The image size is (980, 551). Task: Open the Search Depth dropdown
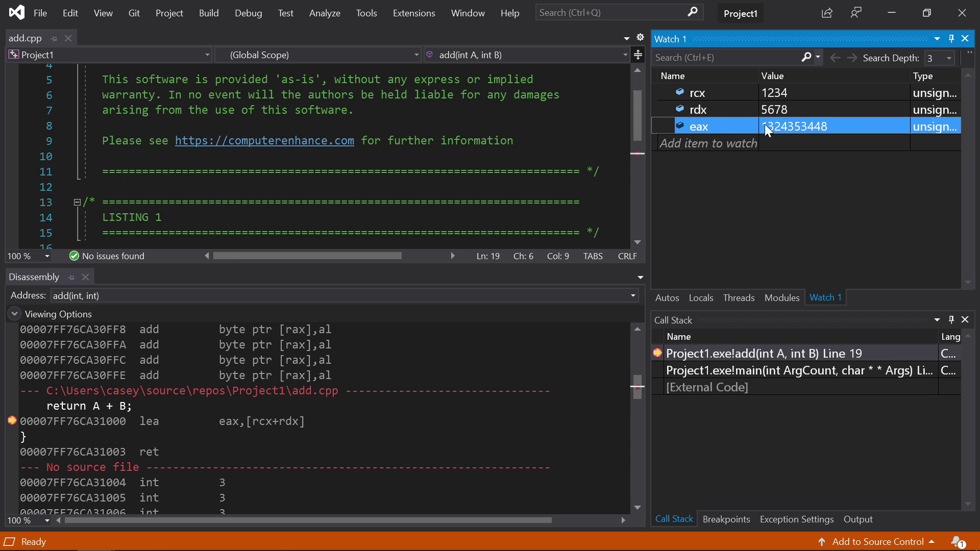coord(949,58)
